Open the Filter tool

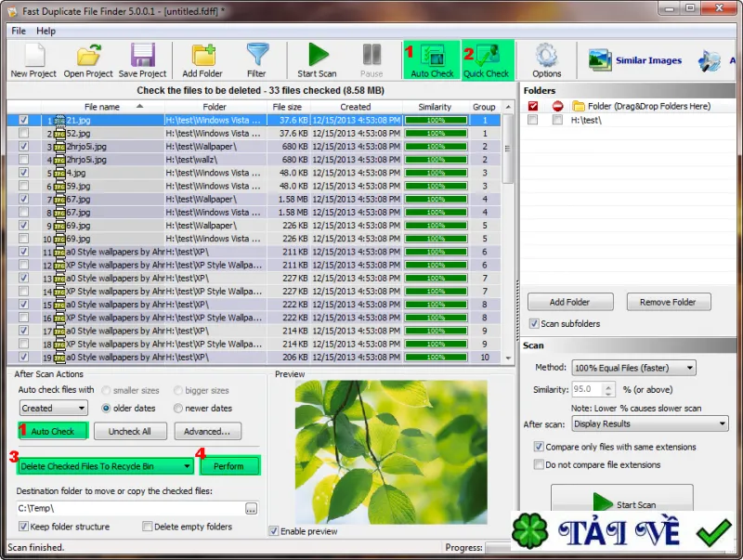pos(257,58)
